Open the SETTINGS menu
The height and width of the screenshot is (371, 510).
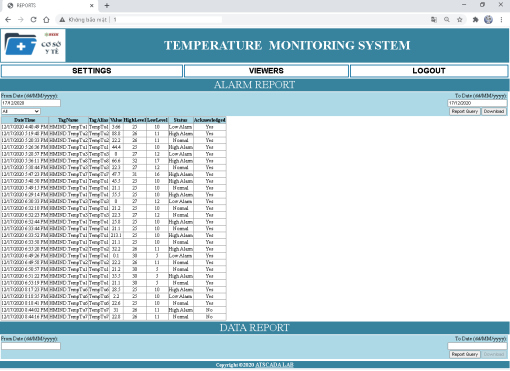(92, 71)
